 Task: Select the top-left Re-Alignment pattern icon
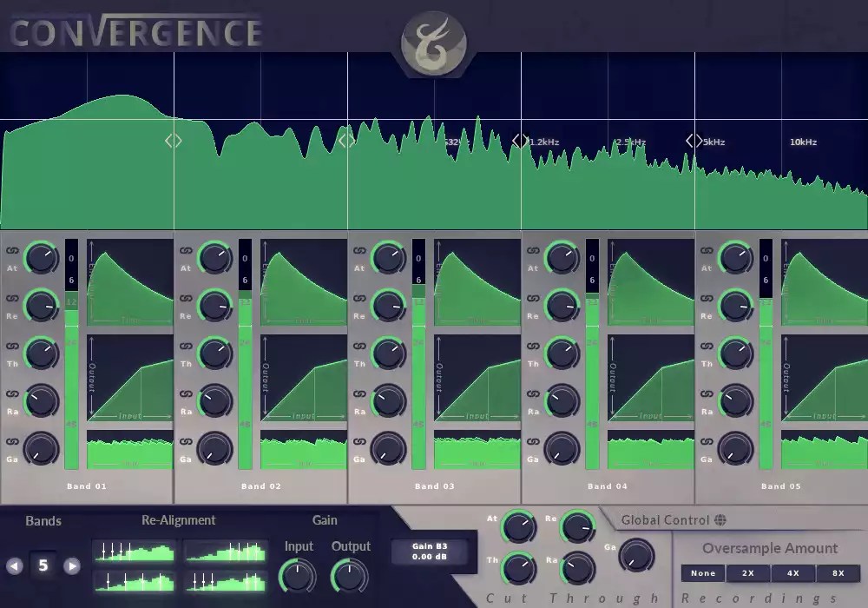point(132,551)
